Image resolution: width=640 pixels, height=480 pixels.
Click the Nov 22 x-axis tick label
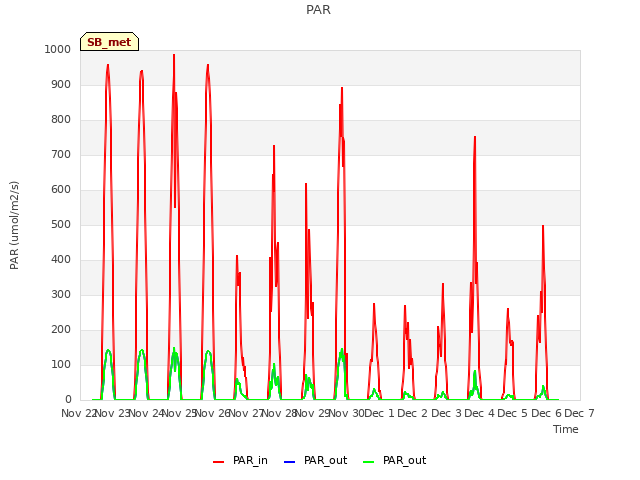pos(78,413)
